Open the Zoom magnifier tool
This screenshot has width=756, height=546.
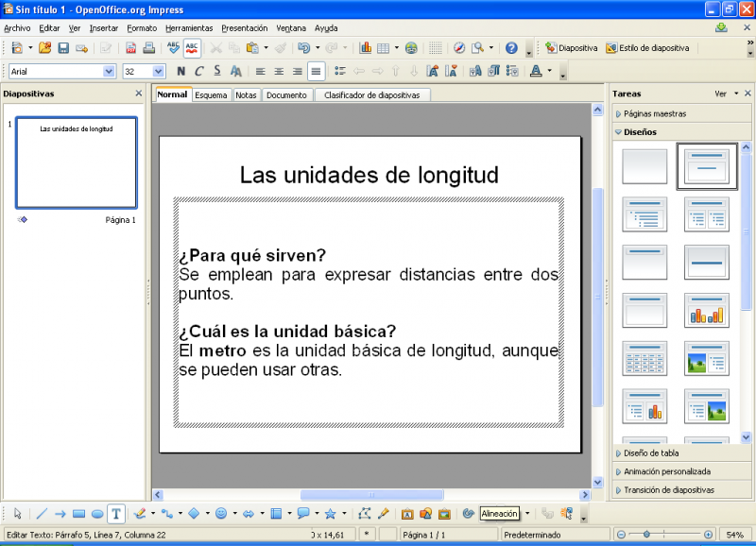click(x=477, y=48)
